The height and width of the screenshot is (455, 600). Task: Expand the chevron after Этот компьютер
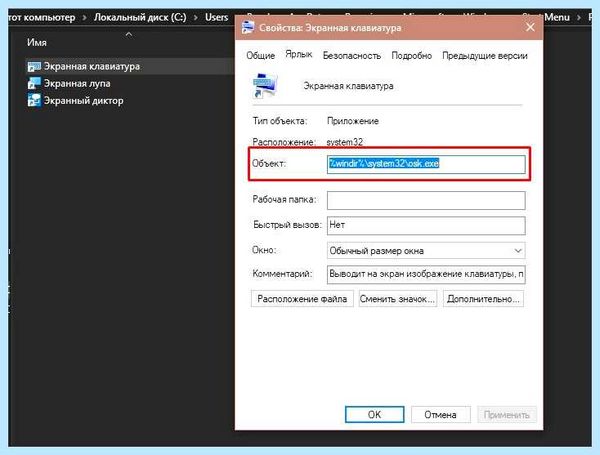tap(84, 18)
